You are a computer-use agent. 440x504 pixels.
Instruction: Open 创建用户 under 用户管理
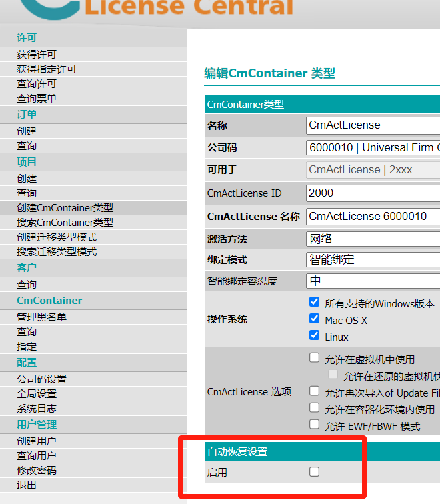point(36,441)
